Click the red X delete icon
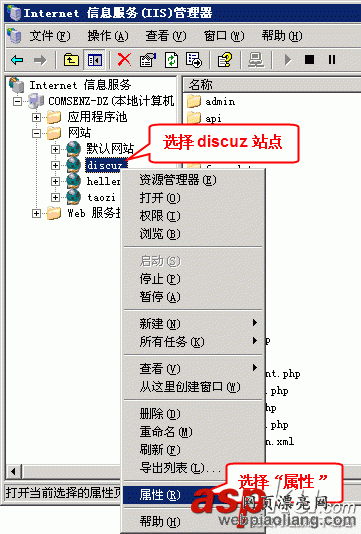The image size is (361, 534). pos(124,60)
